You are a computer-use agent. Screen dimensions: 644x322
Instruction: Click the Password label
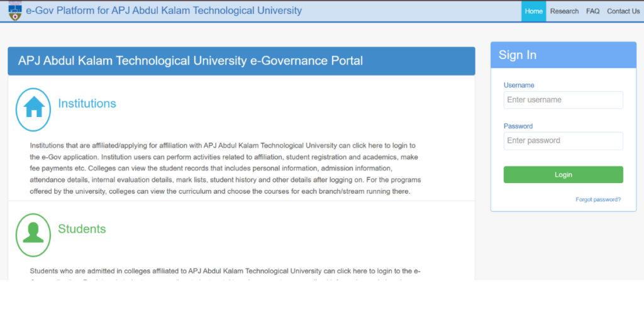click(518, 126)
